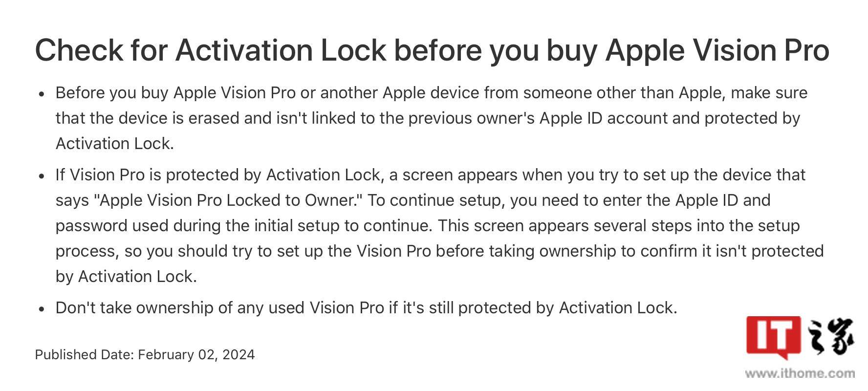The image size is (868, 391).
Task: Click the heading "Check for Activation Lock"
Action: click(x=211, y=50)
